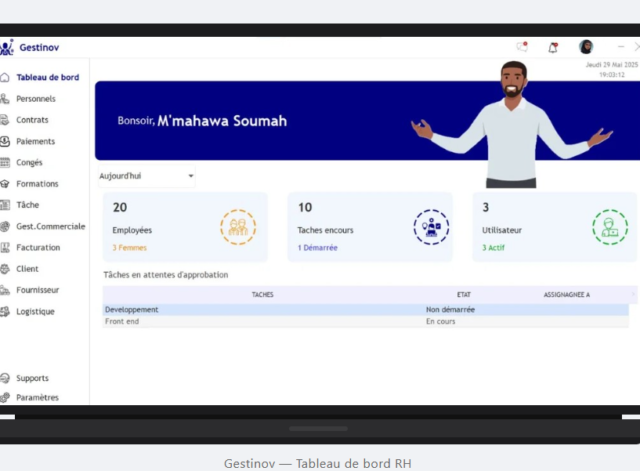Image resolution: width=640 pixels, height=471 pixels.
Task: Click the 1 Démarrée link
Action: [x=318, y=248]
